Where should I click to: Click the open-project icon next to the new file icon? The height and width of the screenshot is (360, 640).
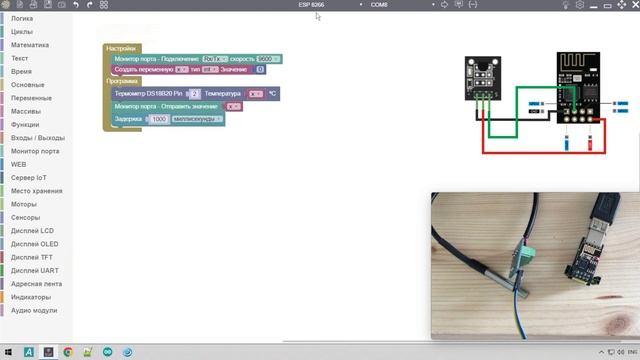click(x=33, y=4)
